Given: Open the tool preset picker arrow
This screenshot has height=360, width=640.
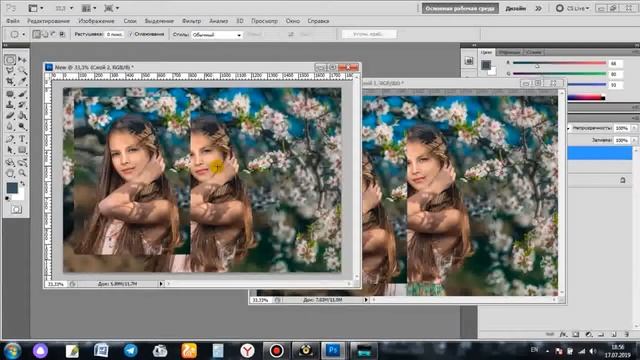Looking at the screenshot, I should click(x=24, y=35).
